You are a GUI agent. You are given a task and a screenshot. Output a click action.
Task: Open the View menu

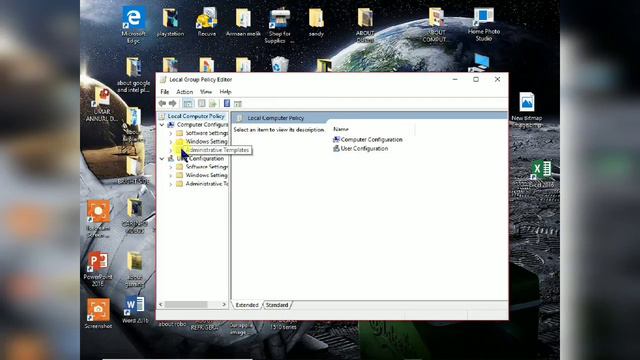206,92
